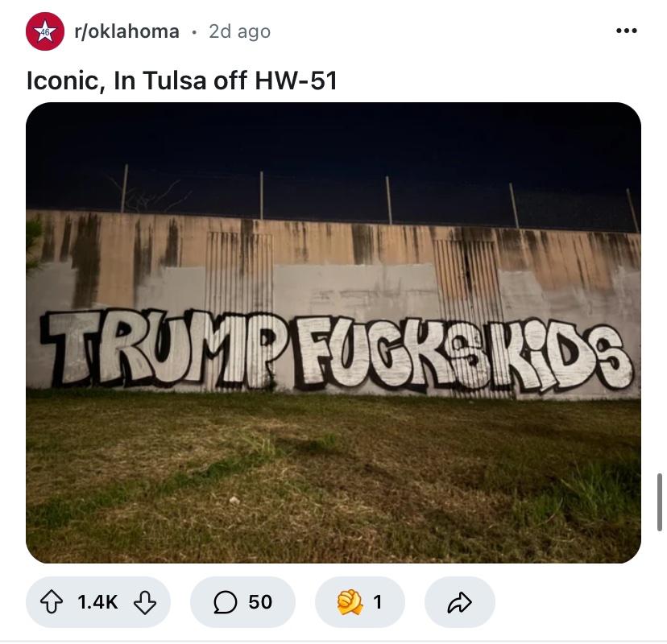Open the three-dot overflow menu

pyautogui.click(x=627, y=31)
